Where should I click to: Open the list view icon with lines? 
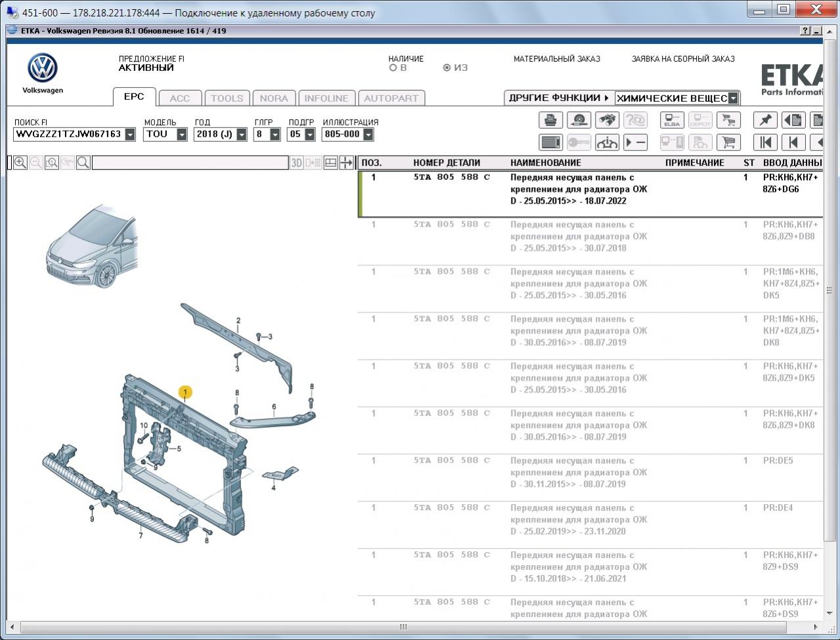551,142
